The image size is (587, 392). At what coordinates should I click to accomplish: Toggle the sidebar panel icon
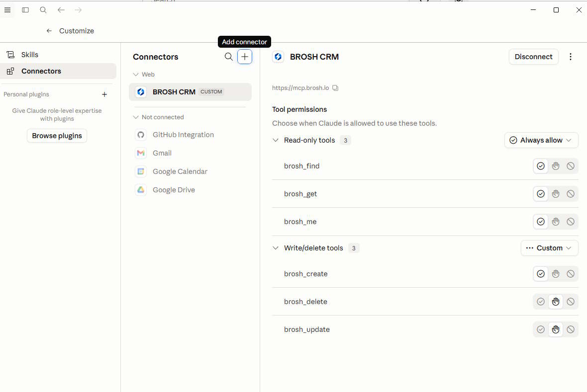25,10
